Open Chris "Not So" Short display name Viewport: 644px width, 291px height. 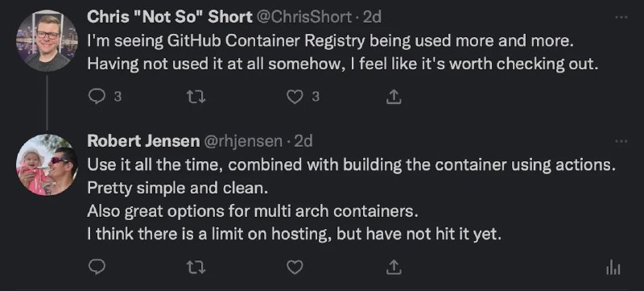170,17
